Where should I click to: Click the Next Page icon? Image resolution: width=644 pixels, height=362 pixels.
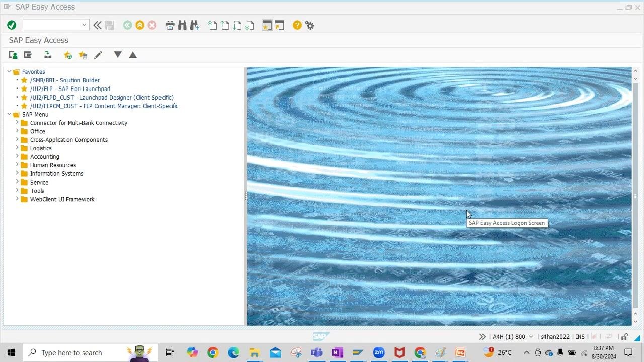point(237,25)
